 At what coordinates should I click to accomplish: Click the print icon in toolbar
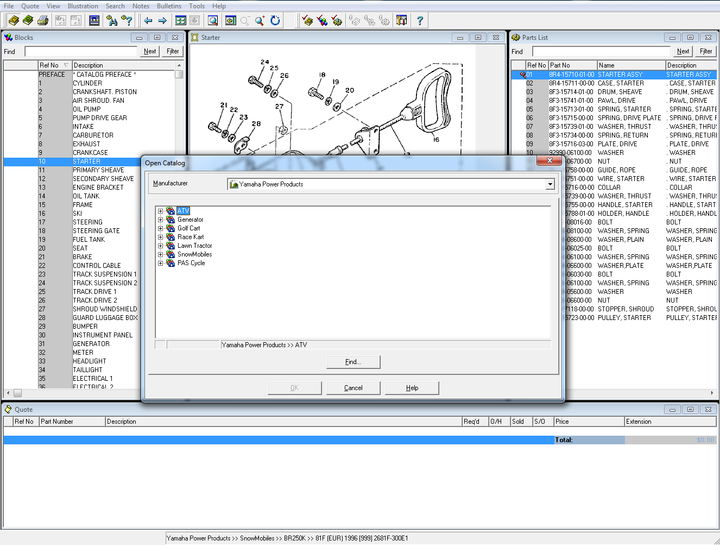(x=43, y=21)
